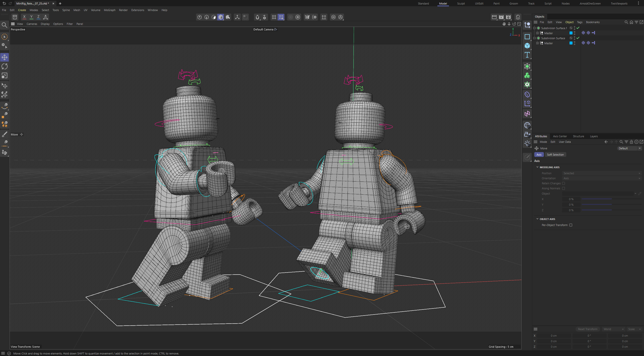Switch to Edges mode icon
Image resolution: width=644 pixels, height=356 pixels.
(x=207, y=17)
